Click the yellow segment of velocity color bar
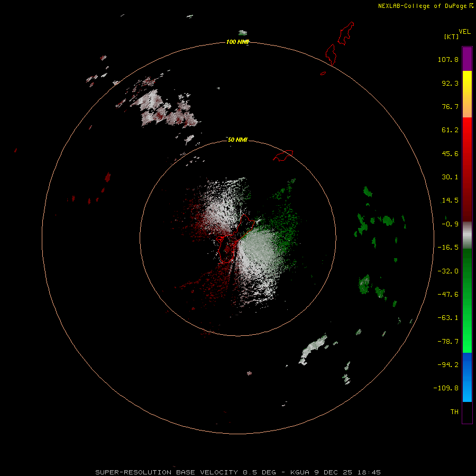Viewport: 476px width, 476px height. click(467, 82)
